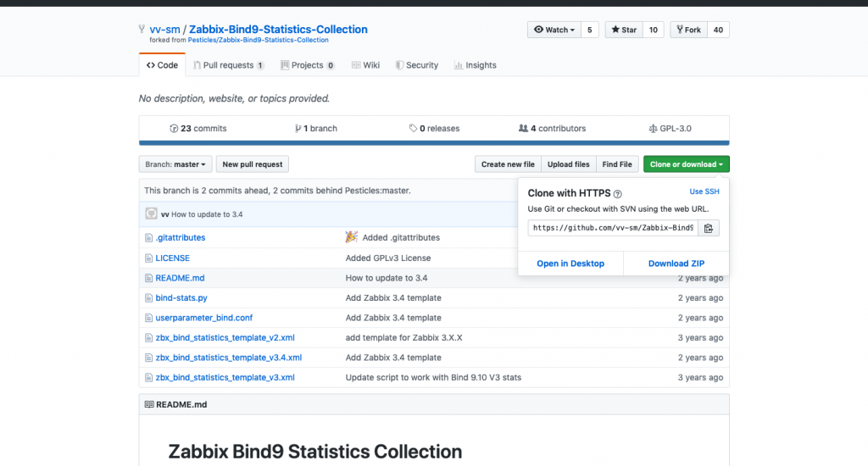Image resolution: width=868 pixels, height=466 pixels.
Task: Open README.md in file list
Action: coord(180,278)
